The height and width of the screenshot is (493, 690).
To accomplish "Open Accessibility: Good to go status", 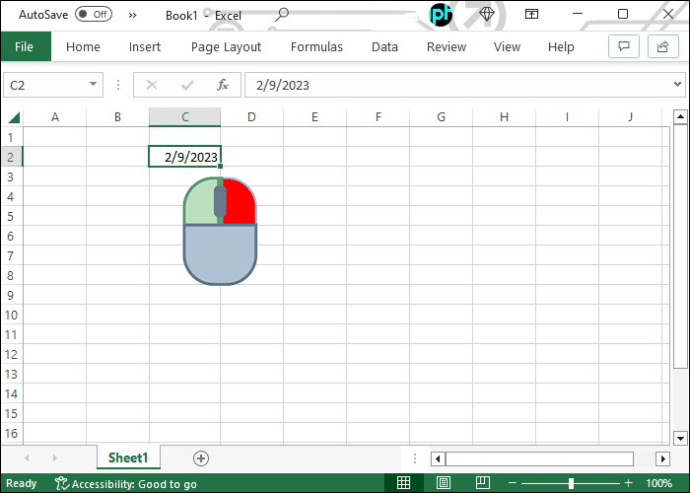I will pos(126,484).
